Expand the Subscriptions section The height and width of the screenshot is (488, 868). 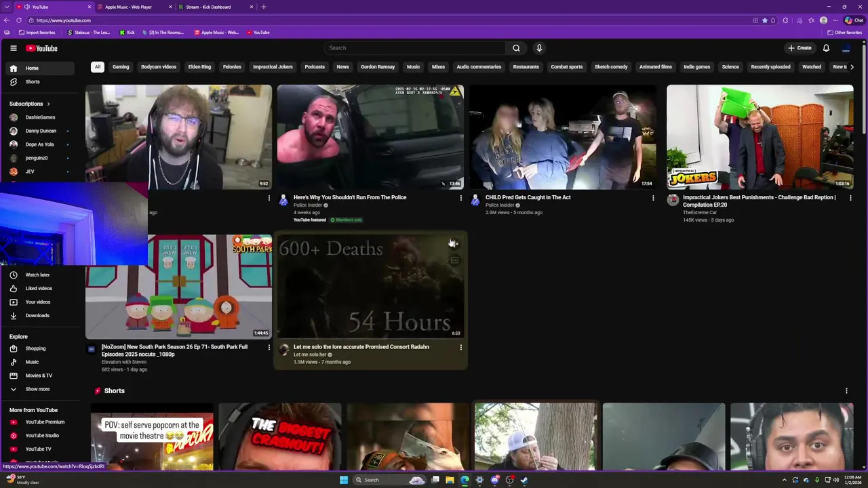[x=30, y=104]
